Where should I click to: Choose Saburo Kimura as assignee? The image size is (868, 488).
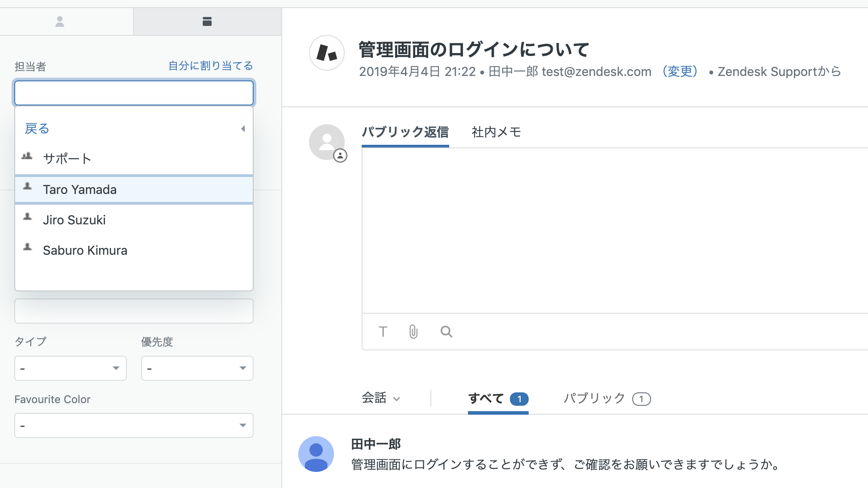pyautogui.click(x=85, y=250)
